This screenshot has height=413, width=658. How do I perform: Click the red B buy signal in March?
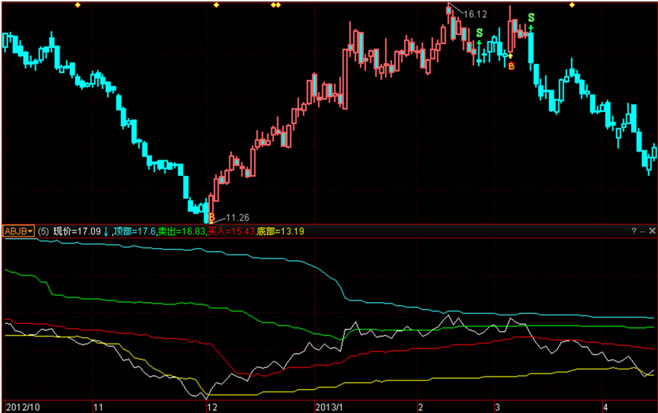(511, 66)
